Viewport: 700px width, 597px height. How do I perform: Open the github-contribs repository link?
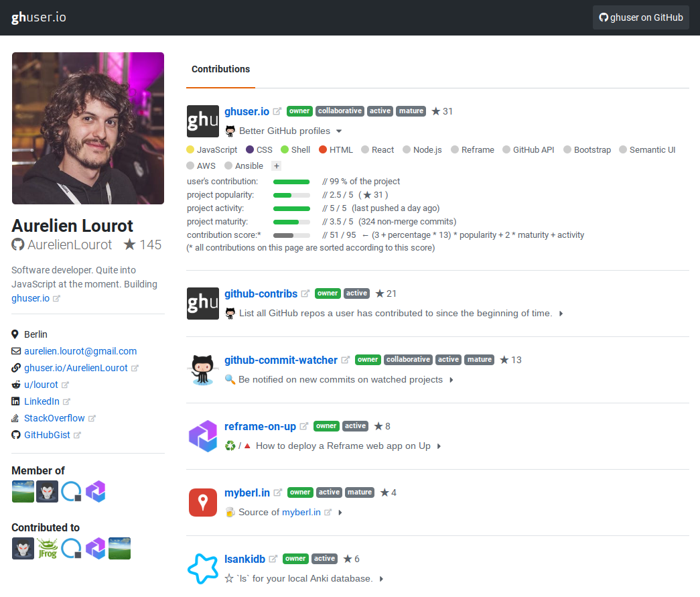[x=261, y=294]
